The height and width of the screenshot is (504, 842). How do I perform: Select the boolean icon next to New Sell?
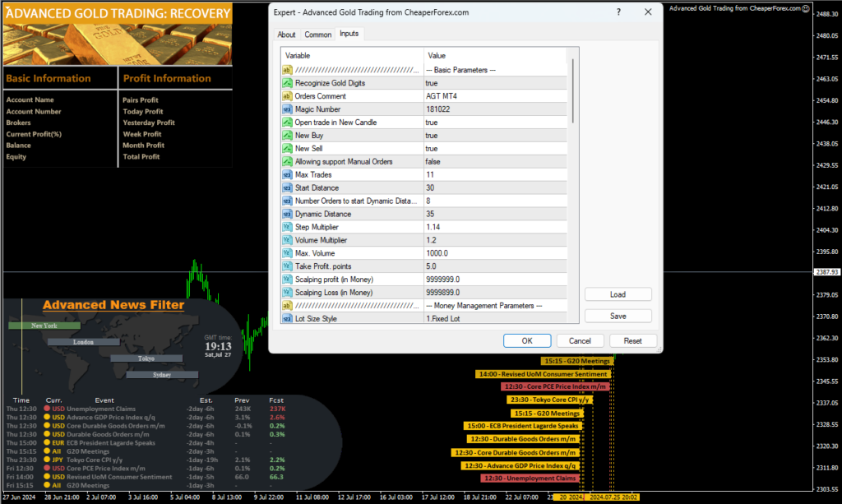coord(285,148)
